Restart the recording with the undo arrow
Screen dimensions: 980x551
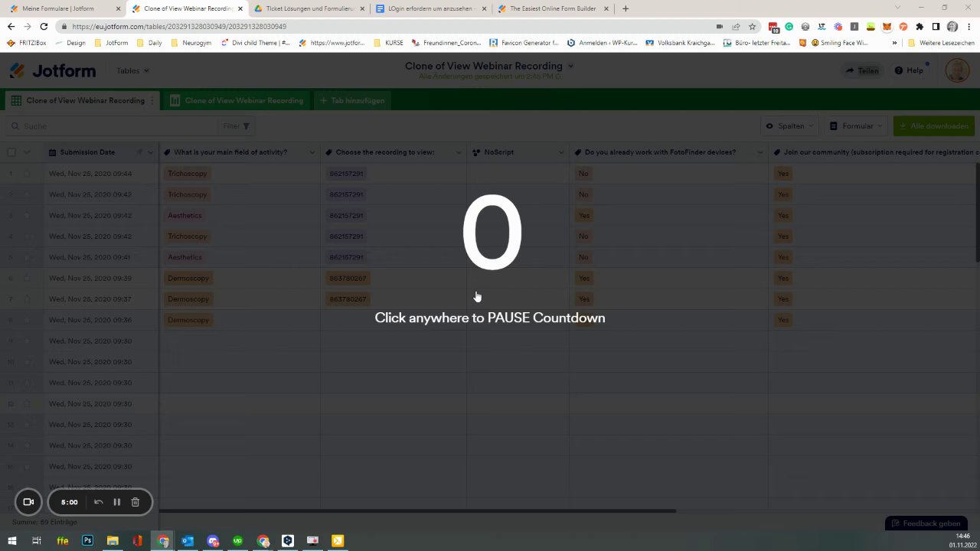pos(99,502)
